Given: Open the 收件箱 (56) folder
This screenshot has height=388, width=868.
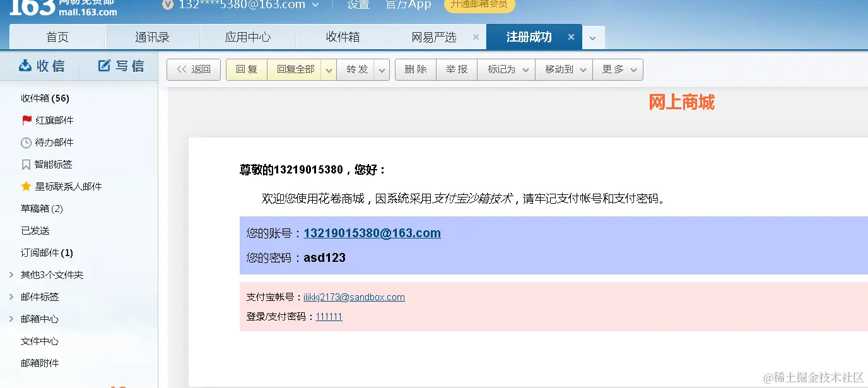Looking at the screenshot, I should [x=45, y=98].
